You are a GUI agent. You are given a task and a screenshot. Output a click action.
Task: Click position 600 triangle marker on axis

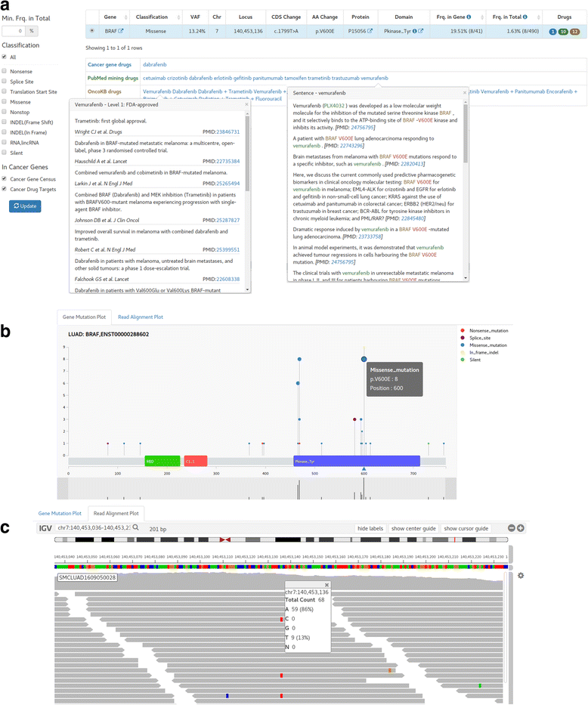364,469
